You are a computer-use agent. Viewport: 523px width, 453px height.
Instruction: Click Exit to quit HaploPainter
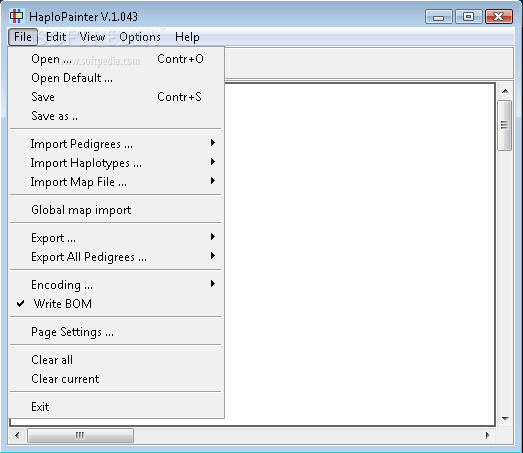[x=117, y=407]
